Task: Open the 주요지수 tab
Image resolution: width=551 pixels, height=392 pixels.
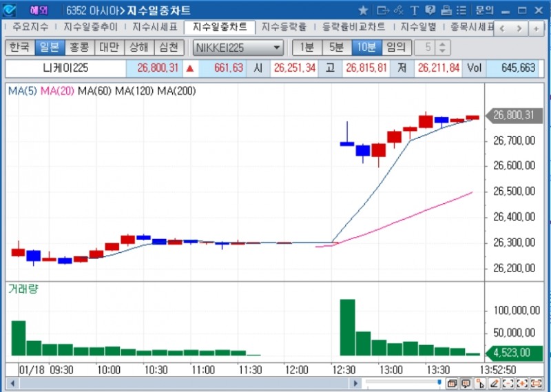Action: (30, 27)
